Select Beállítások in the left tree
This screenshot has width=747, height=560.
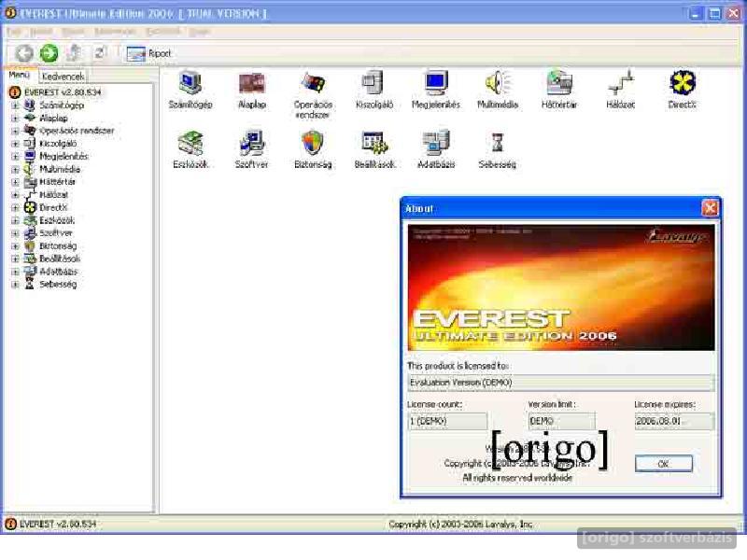coord(60,259)
